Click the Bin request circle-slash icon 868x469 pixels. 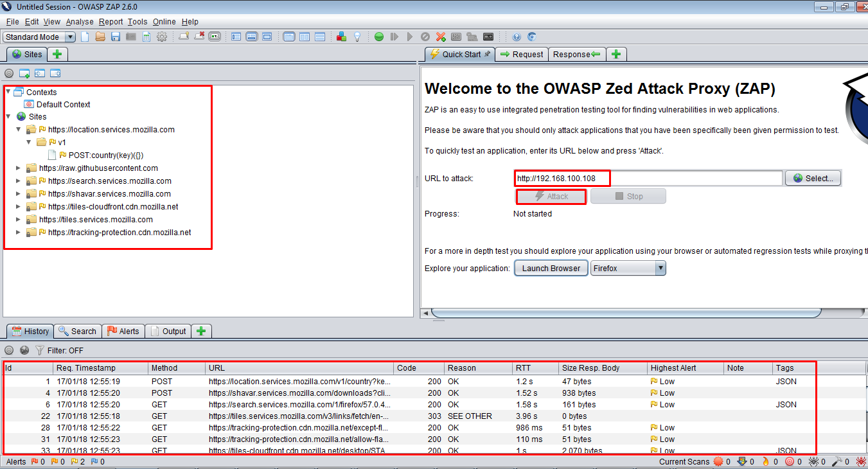tap(425, 37)
